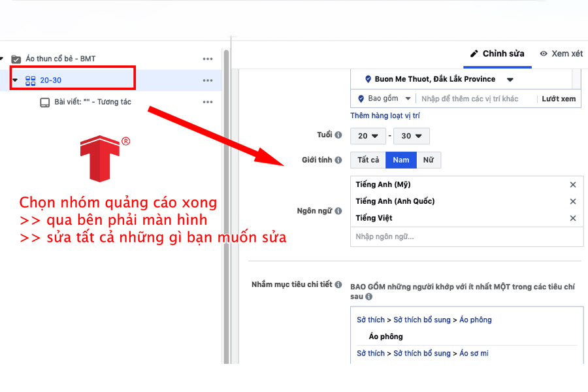Open Sở thích bổ sung link in Áo phông path
588x392 pixels.
[422, 319]
